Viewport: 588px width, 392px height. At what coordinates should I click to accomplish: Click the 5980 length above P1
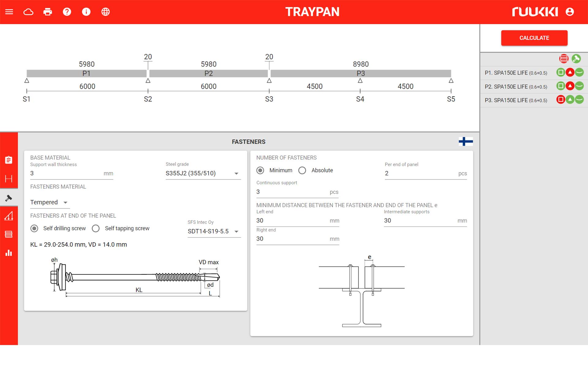[x=87, y=64]
